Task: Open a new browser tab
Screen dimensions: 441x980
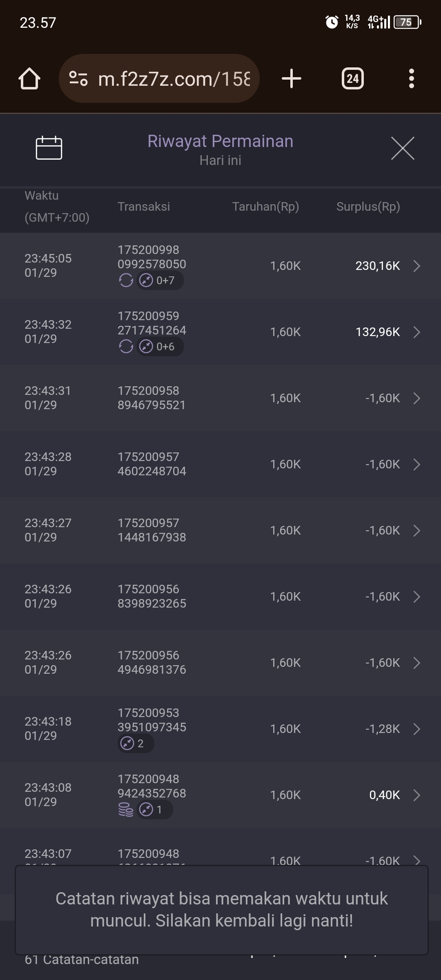Action: tap(292, 78)
